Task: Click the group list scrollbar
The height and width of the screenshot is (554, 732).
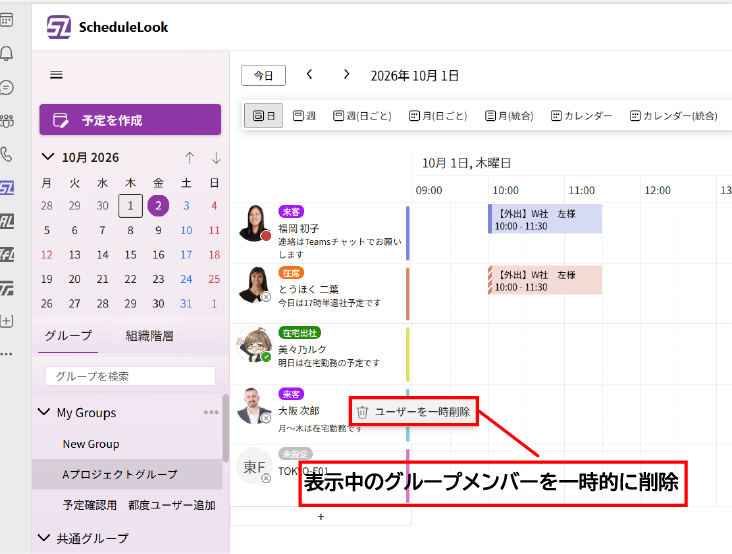Action: 225,428
